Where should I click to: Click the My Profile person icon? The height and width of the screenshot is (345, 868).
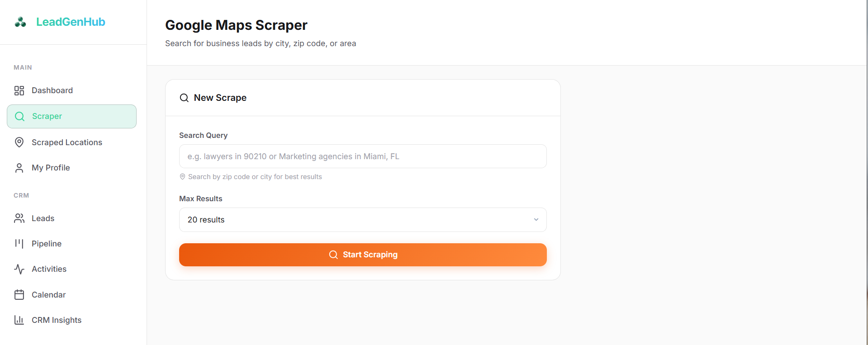19,168
